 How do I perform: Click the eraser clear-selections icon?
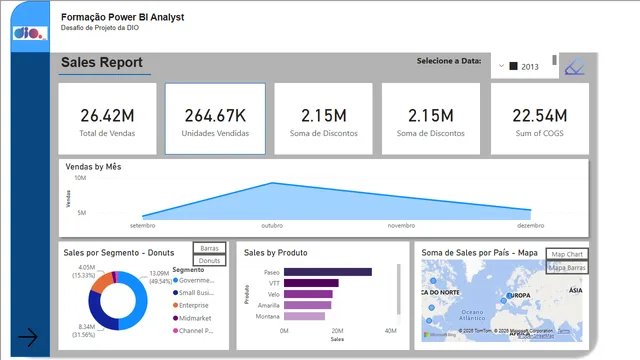click(575, 67)
